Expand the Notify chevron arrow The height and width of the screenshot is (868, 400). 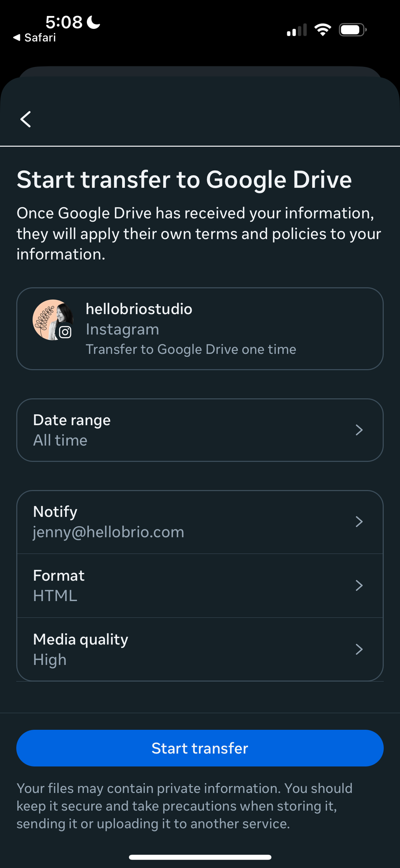click(x=359, y=522)
